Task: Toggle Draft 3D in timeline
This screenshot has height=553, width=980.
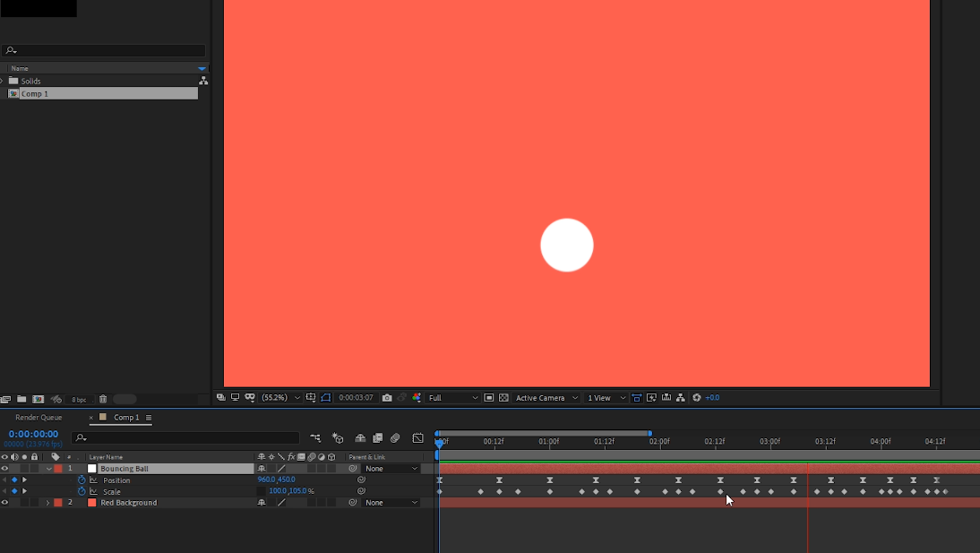Action: (338, 438)
